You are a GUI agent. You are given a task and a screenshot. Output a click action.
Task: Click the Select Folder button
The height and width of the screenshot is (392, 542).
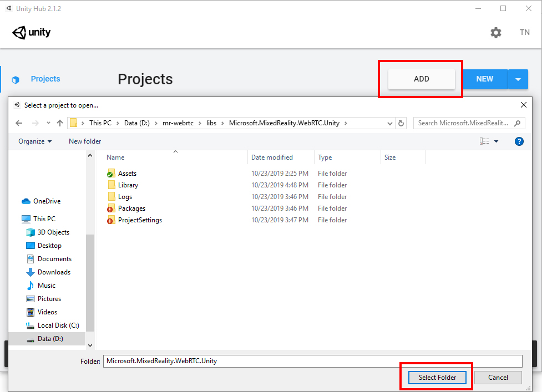point(437,378)
